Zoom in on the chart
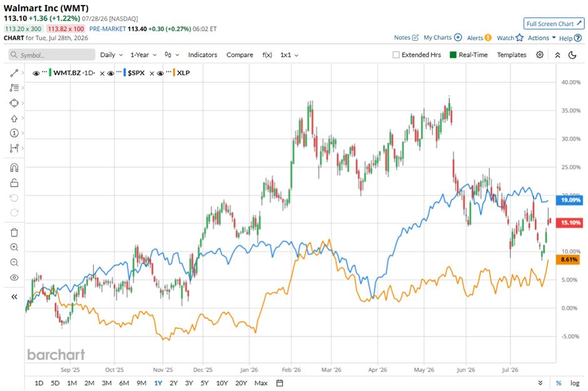588x391 pixels. tap(14, 247)
